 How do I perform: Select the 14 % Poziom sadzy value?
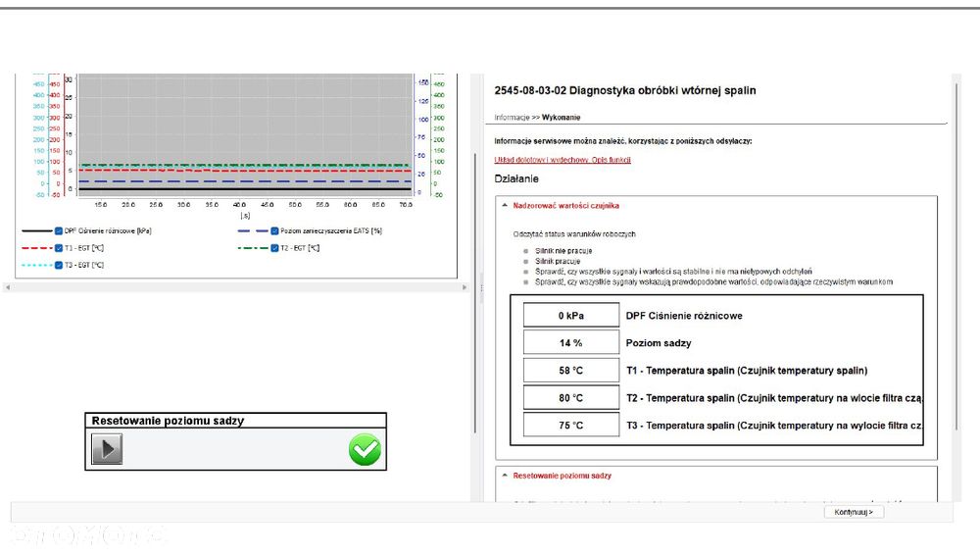click(571, 343)
